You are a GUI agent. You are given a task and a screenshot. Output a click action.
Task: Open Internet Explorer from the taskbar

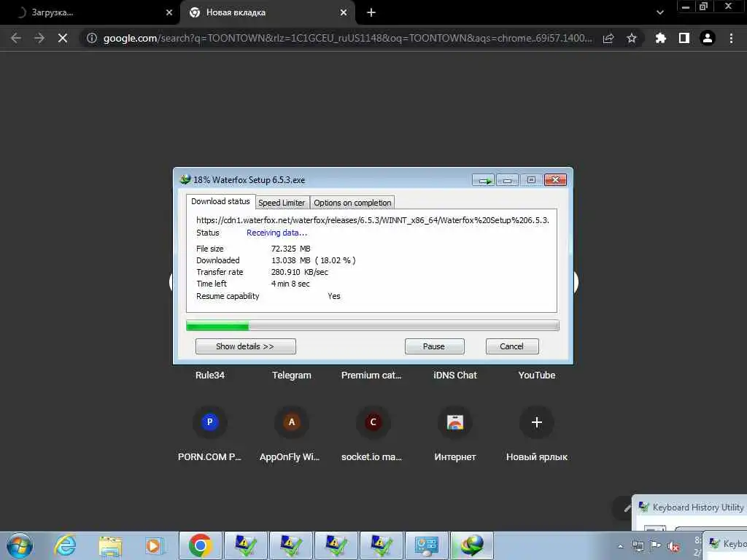pos(65,545)
